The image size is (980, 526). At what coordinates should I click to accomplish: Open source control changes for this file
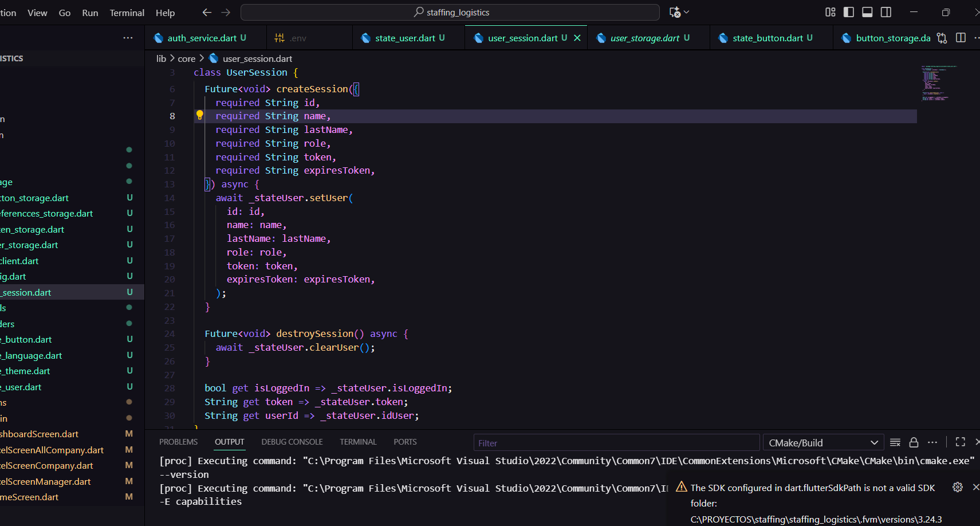click(942, 38)
